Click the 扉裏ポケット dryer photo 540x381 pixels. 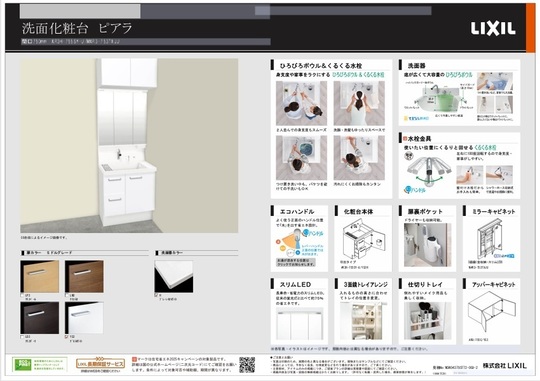pos(427,245)
